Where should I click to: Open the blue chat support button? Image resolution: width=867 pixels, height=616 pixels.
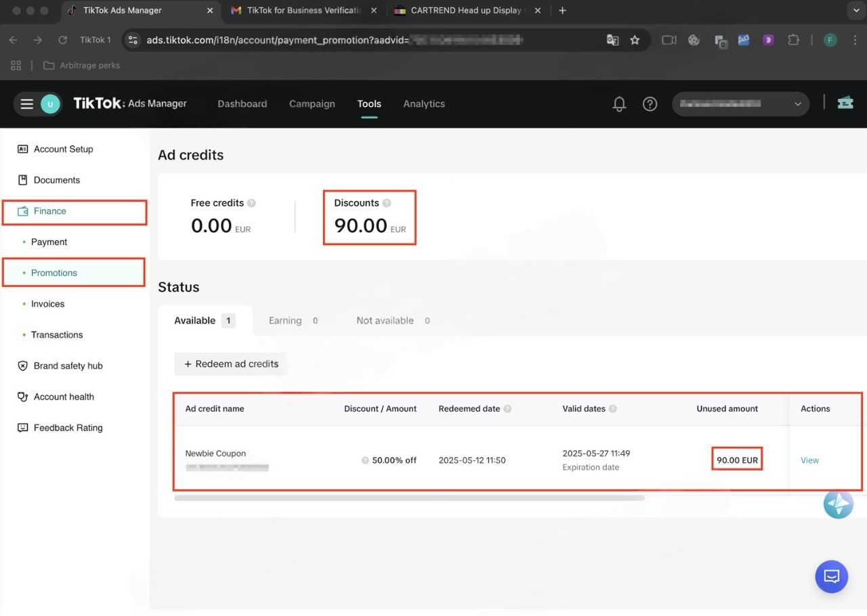pos(832,577)
